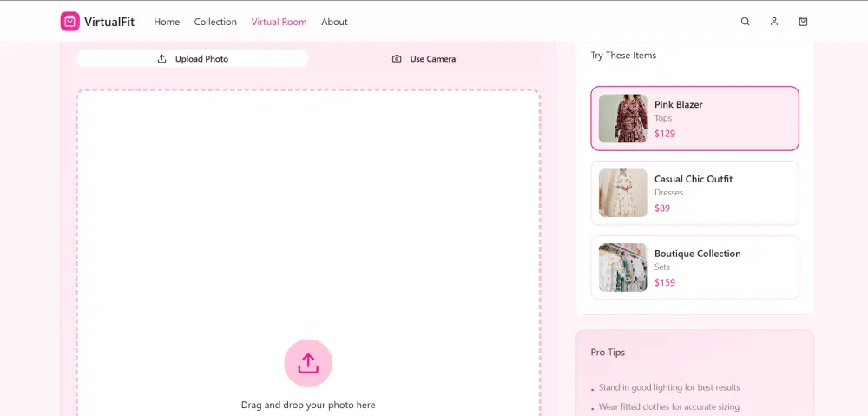Click the VirtualFit shopping bag logo icon
This screenshot has width=868, height=416.
[69, 22]
